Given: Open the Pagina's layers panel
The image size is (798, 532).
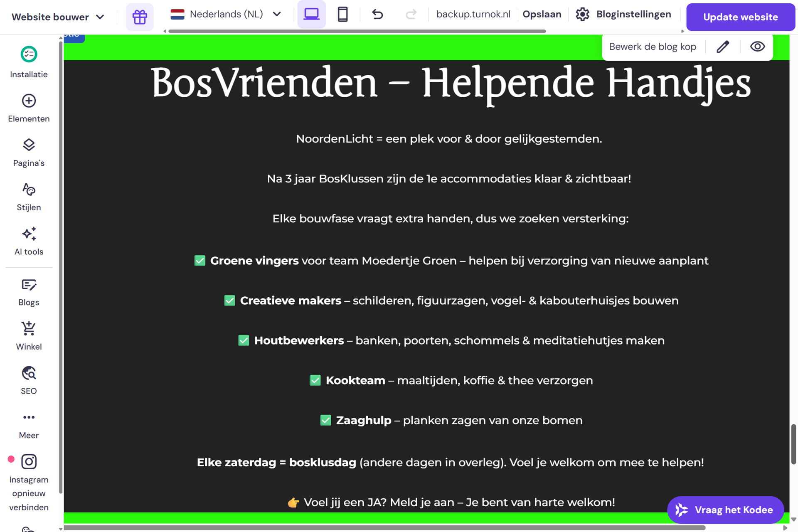Looking at the screenshot, I should click(29, 145).
